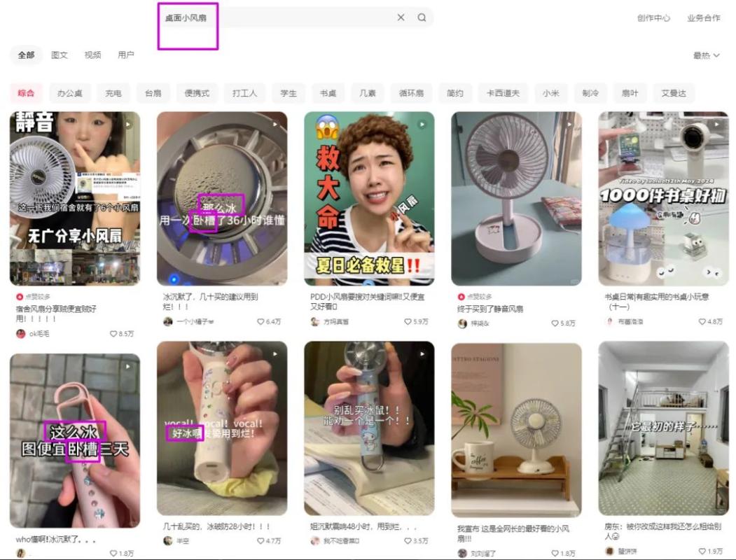Filter by 打工人 tag
The height and width of the screenshot is (560, 736).
tap(244, 93)
